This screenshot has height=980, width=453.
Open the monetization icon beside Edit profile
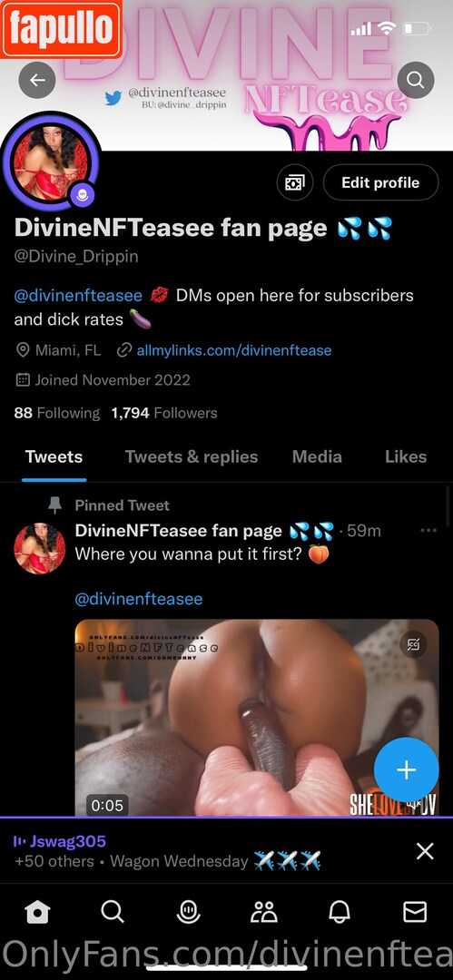click(295, 182)
